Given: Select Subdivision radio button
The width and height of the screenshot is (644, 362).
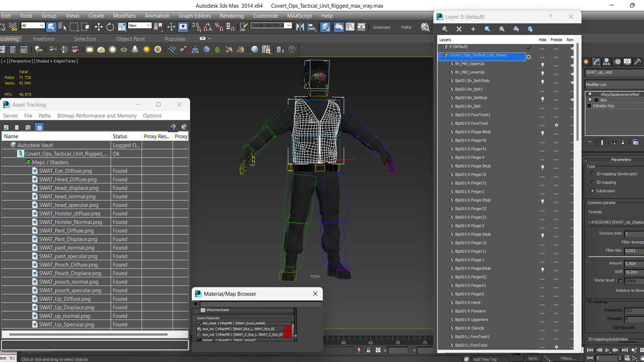Looking at the screenshot, I should 592,191.
